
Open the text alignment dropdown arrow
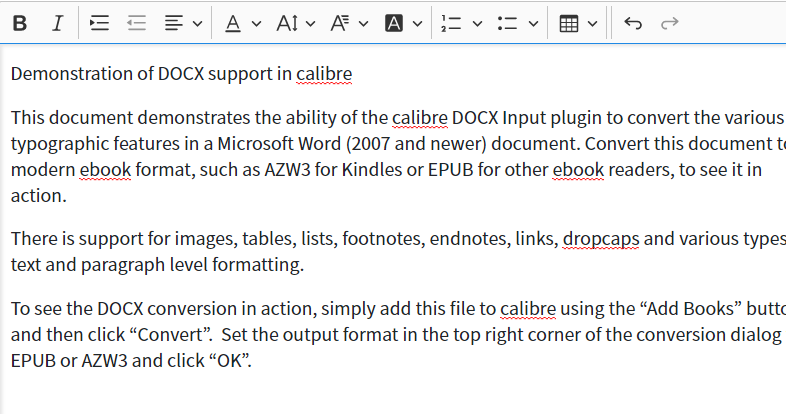point(198,24)
